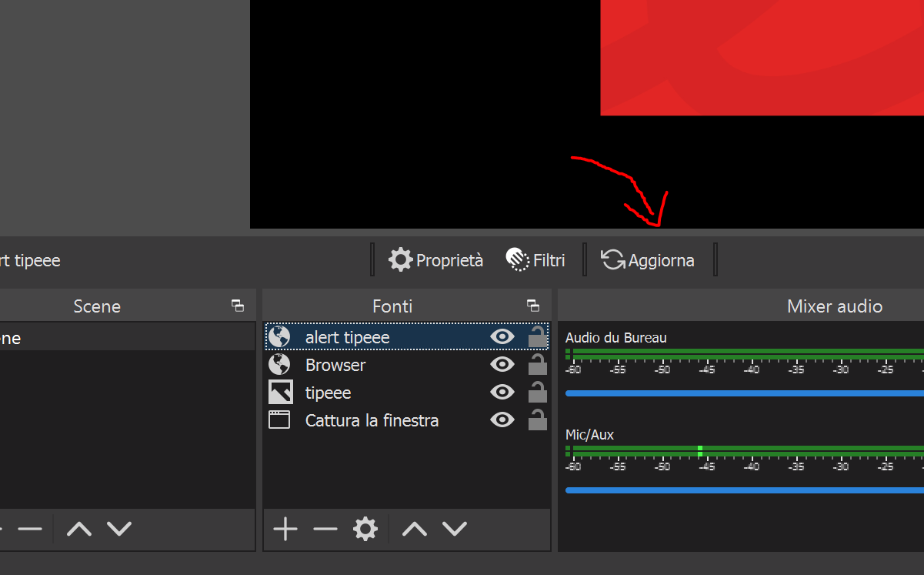This screenshot has height=575, width=924.
Task: Lock the Cattura la finestra source
Action: point(537,420)
